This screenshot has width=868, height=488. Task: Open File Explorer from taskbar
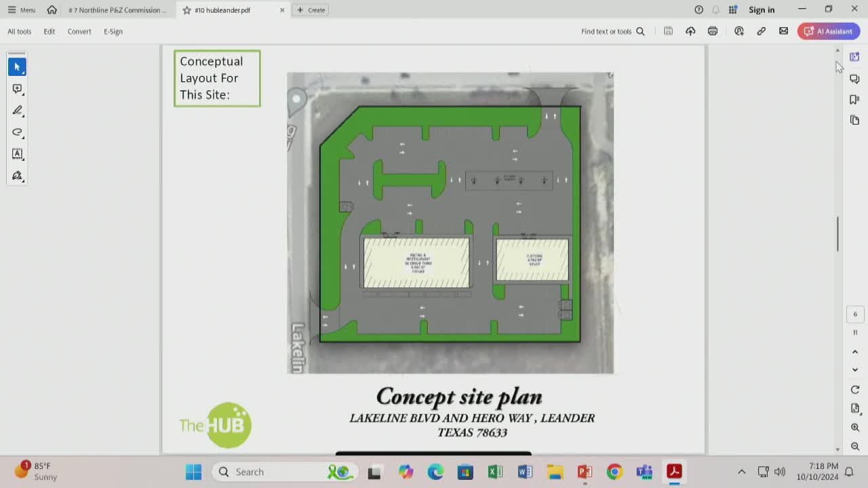[x=555, y=472]
